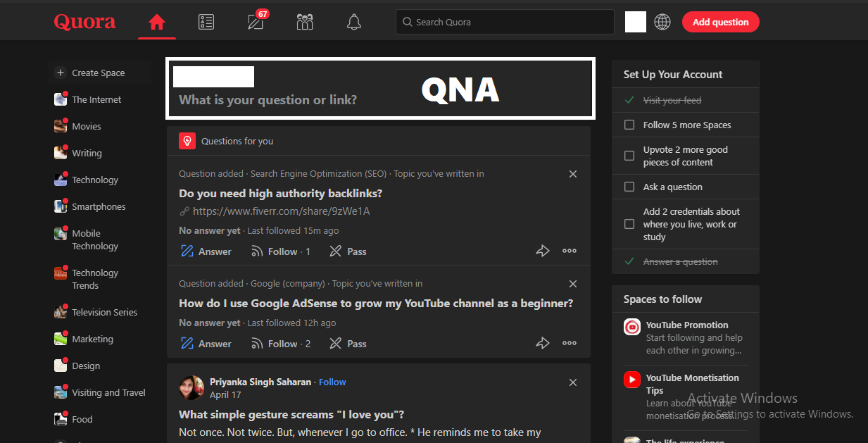The width and height of the screenshot is (868, 443).
Task: Open the YouTube Monetisation Tips space icon
Action: pyautogui.click(x=632, y=380)
